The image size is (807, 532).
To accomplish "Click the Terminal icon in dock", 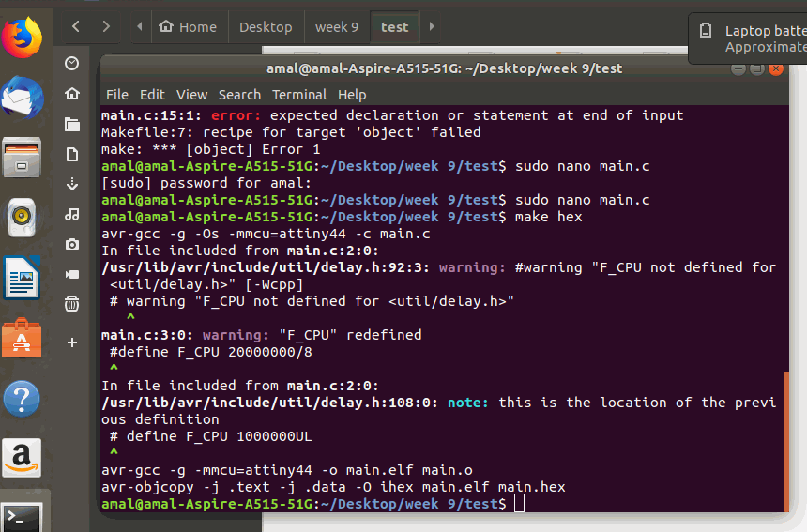I will pyautogui.click(x=22, y=518).
